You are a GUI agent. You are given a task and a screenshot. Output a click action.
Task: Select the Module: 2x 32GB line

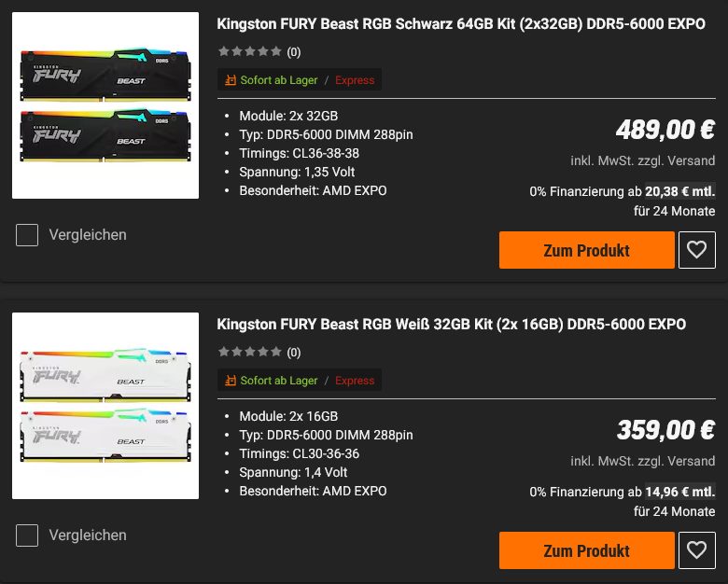coord(288,116)
